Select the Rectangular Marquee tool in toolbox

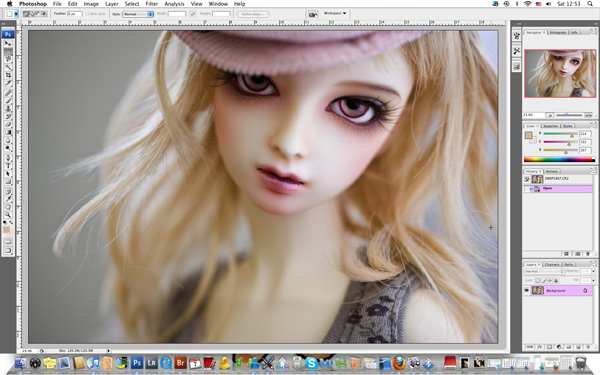coord(8,51)
